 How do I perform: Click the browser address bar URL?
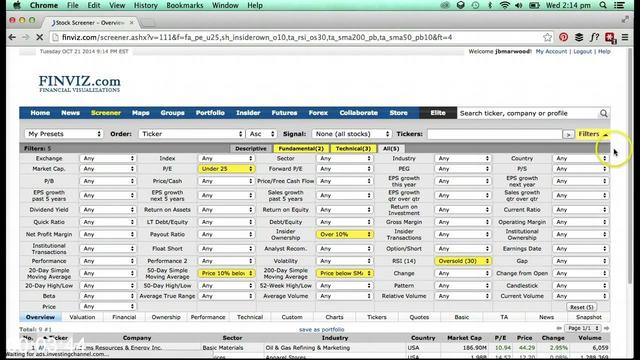point(257,37)
